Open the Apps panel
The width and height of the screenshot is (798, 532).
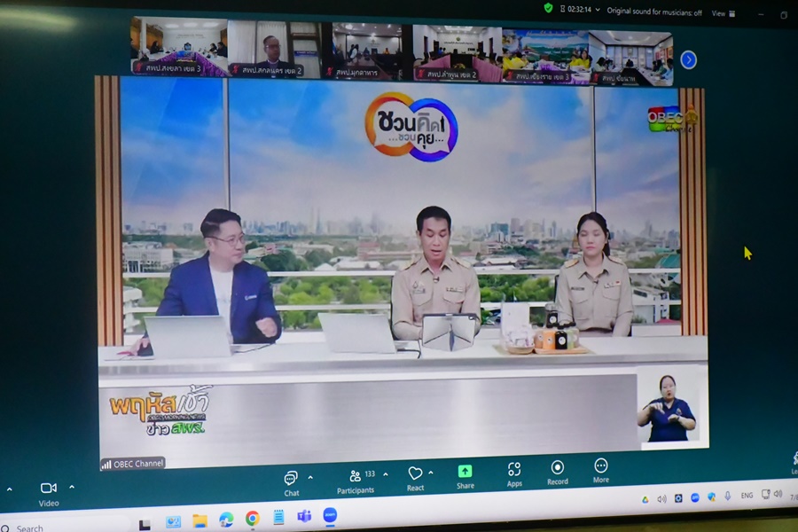pyautogui.click(x=513, y=473)
